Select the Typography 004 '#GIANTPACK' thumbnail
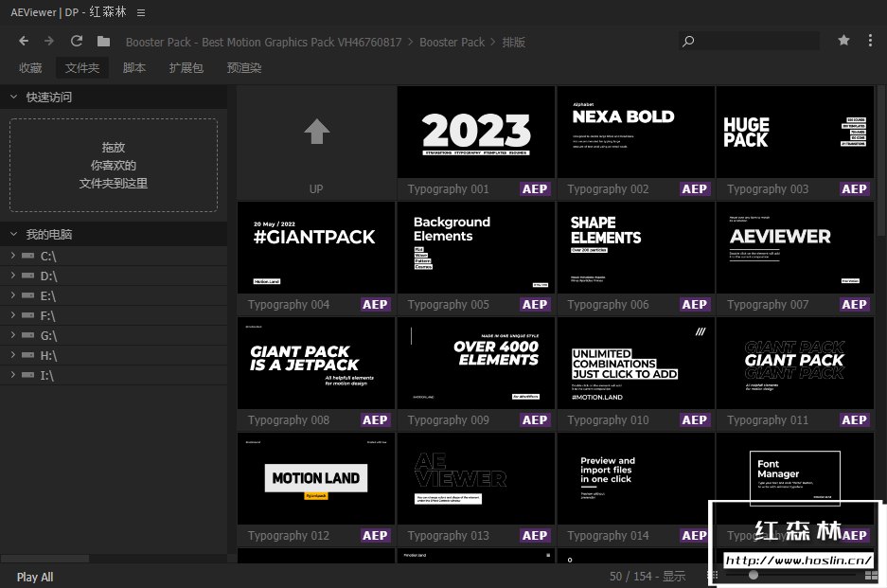The width and height of the screenshot is (887, 588). click(x=316, y=247)
